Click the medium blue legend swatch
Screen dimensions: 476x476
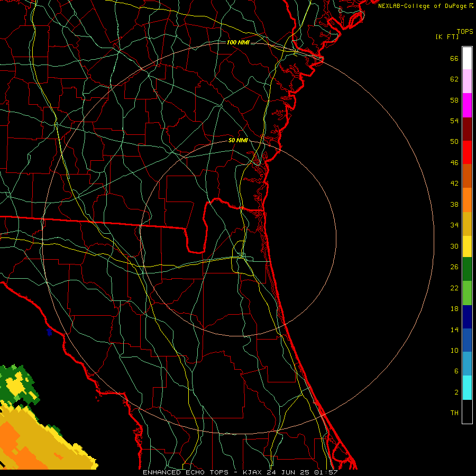pos(467,340)
